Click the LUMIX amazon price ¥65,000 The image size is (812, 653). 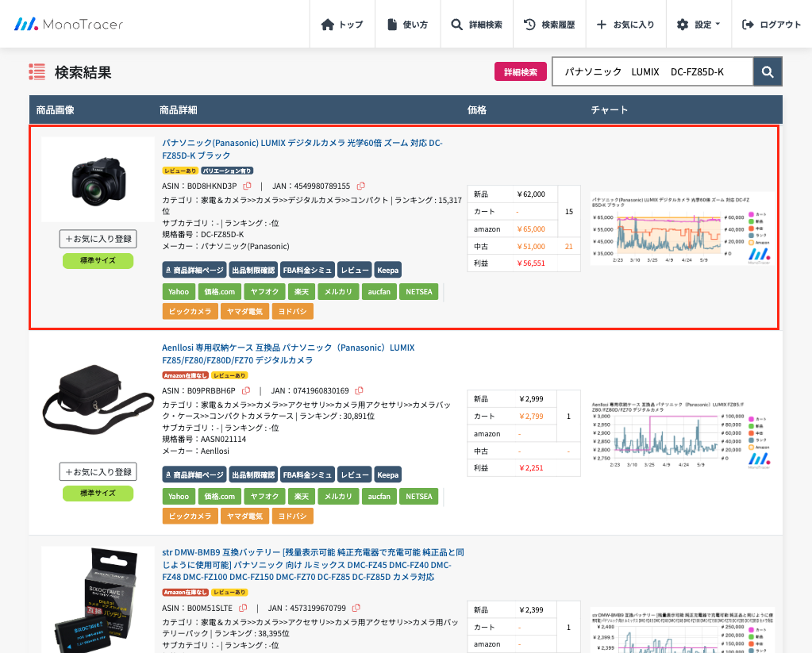pos(531,229)
